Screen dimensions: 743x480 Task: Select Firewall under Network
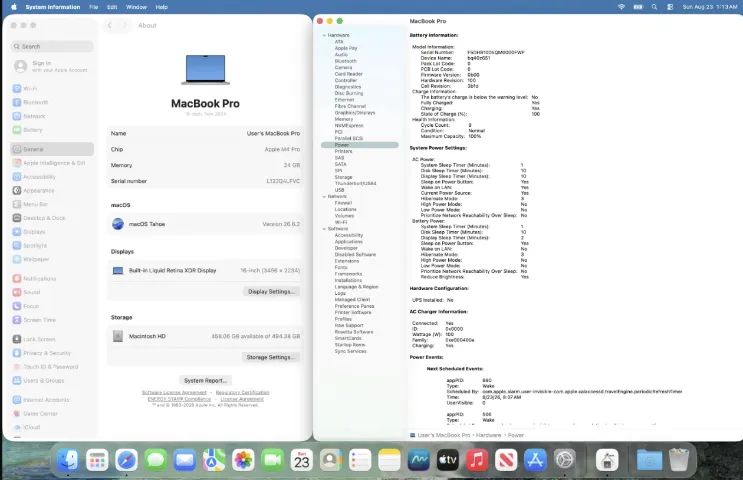point(343,203)
